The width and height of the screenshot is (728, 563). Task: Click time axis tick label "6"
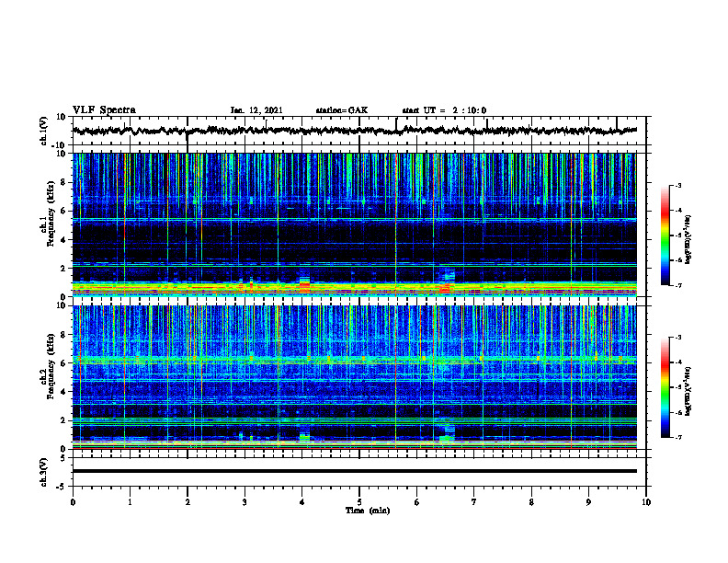coord(416,502)
